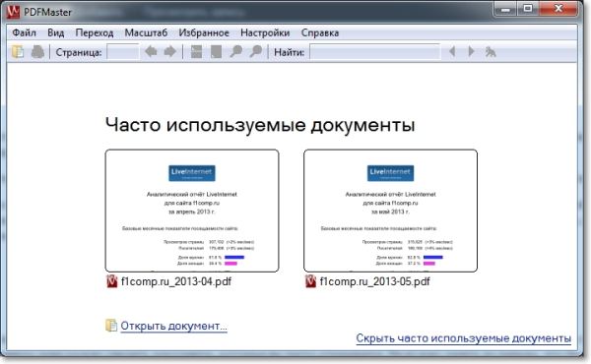591x364 pixels.
Task: Click PDF icon beside f1comp.ru_2013-05.pdf
Action: coord(310,281)
